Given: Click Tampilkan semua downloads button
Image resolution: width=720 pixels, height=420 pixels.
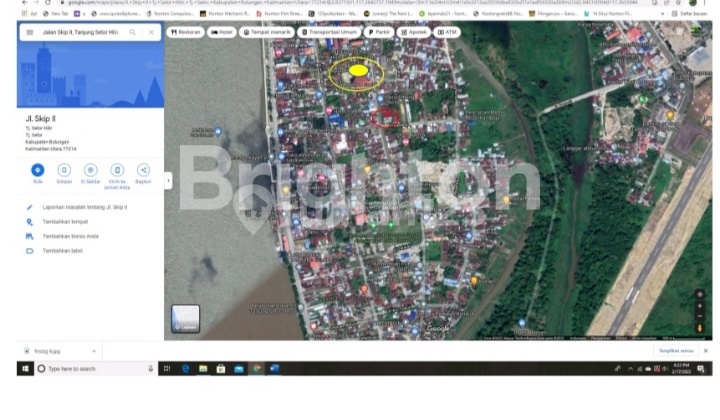Looking at the screenshot, I should [x=675, y=351].
